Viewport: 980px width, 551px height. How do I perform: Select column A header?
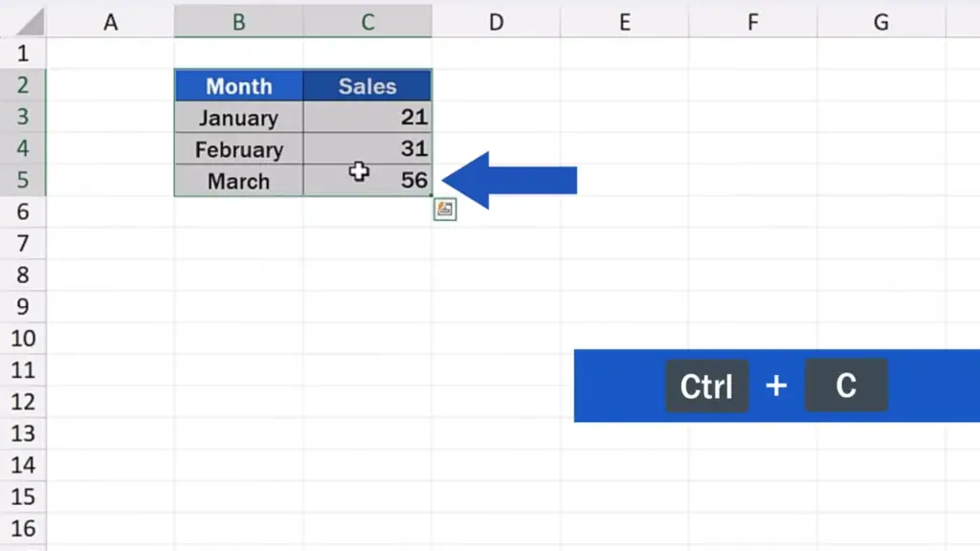tap(111, 22)
